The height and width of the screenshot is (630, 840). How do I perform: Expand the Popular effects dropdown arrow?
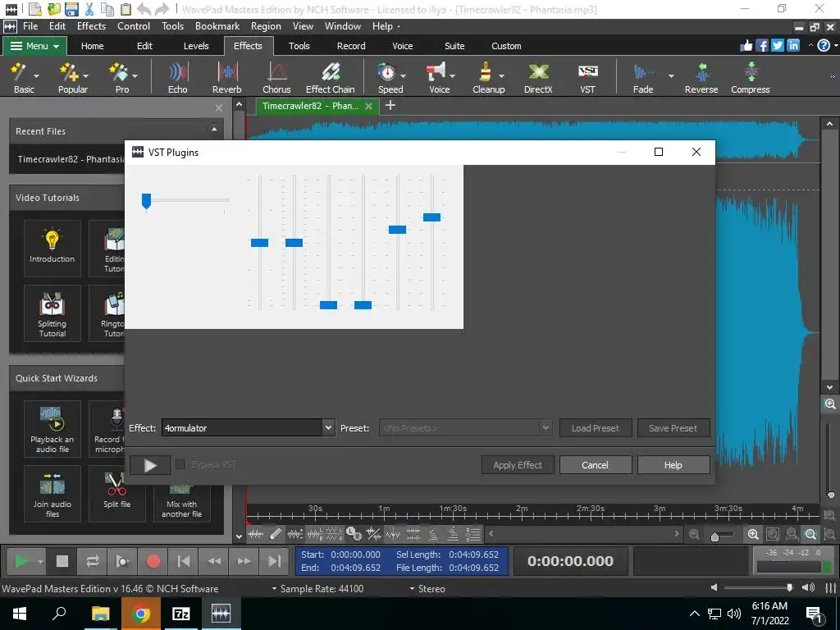click(85, 76)
